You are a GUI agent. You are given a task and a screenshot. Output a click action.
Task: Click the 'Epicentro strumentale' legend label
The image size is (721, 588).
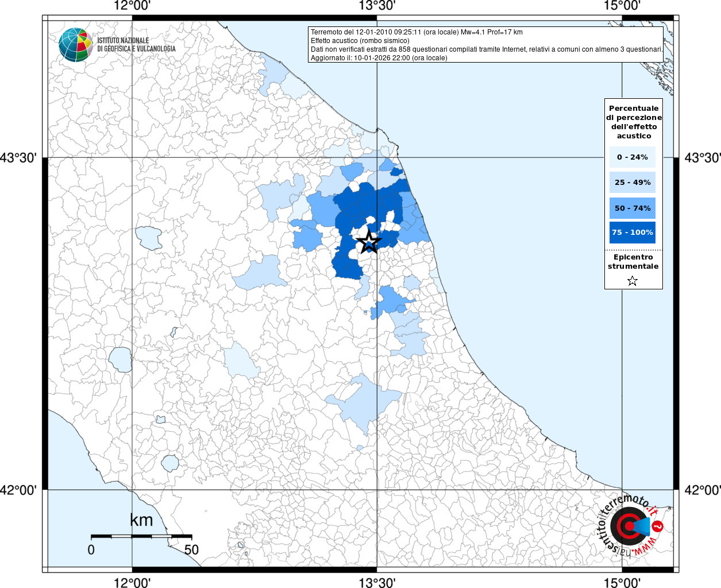(x=633, y=262)
